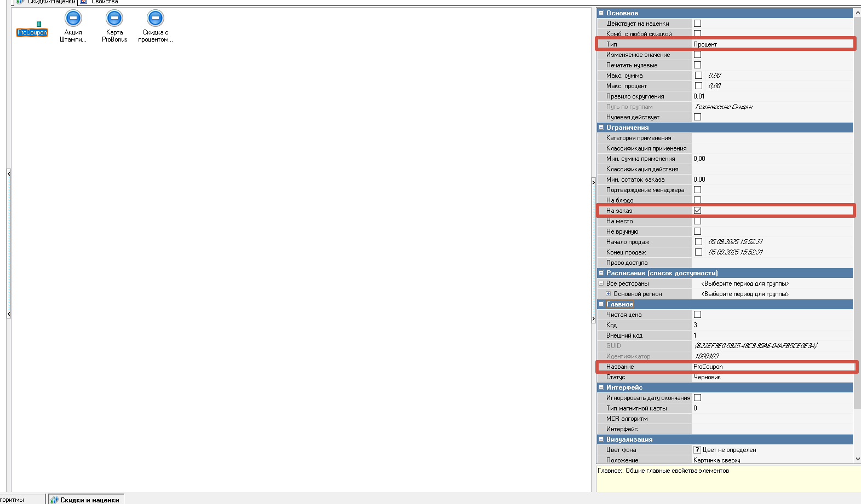
Task: Click the upper collapse arrow on left splitter
Action: (9, 173)
